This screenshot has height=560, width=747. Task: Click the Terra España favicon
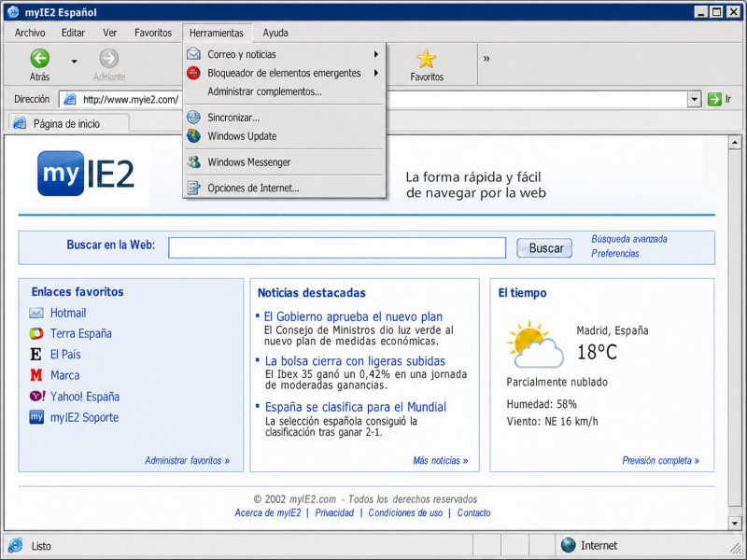(36, 333)
